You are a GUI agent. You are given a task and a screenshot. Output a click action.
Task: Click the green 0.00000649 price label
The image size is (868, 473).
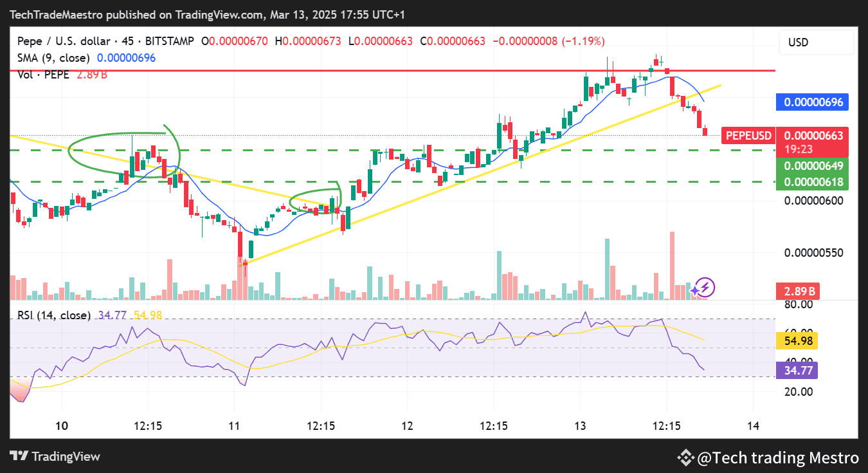pyautogui.click(x=813, y=165)
